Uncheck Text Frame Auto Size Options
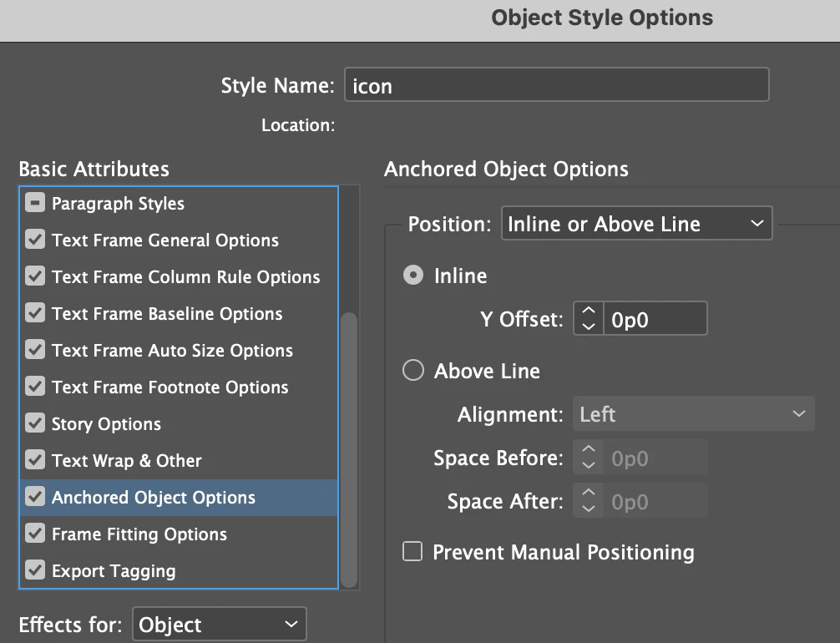 (x=35, y=351)
